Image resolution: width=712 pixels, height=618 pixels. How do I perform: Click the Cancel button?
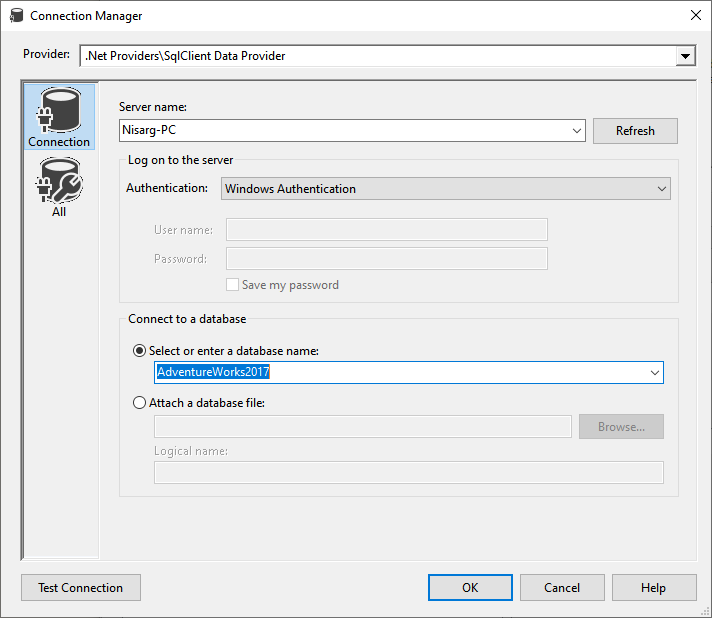pyautogui.click(x=562, y=588)
